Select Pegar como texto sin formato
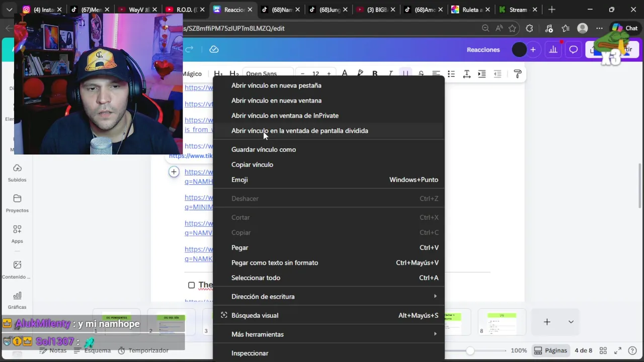The width and height of the screenshot is (644, 362). [x=329, y=262]
